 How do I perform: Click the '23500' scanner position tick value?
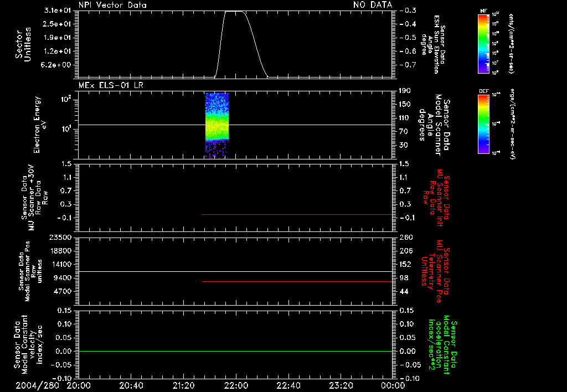(x=60, y=237)
